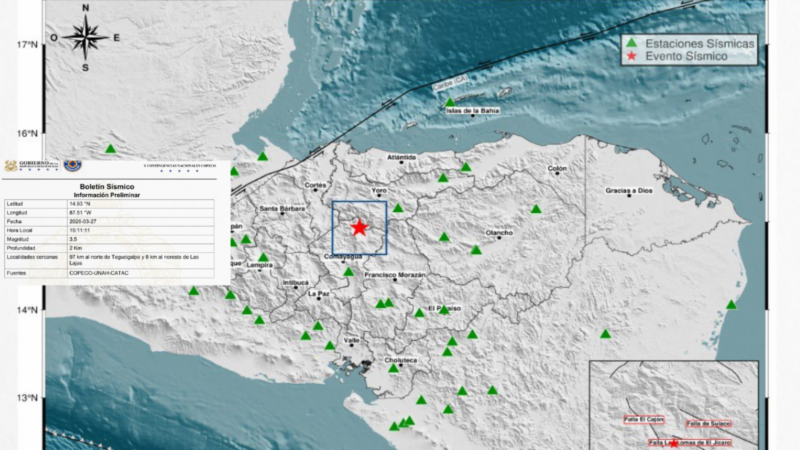Click the green triangle in the legend
Screen dimensions: 800x450
tap(631, 43)
